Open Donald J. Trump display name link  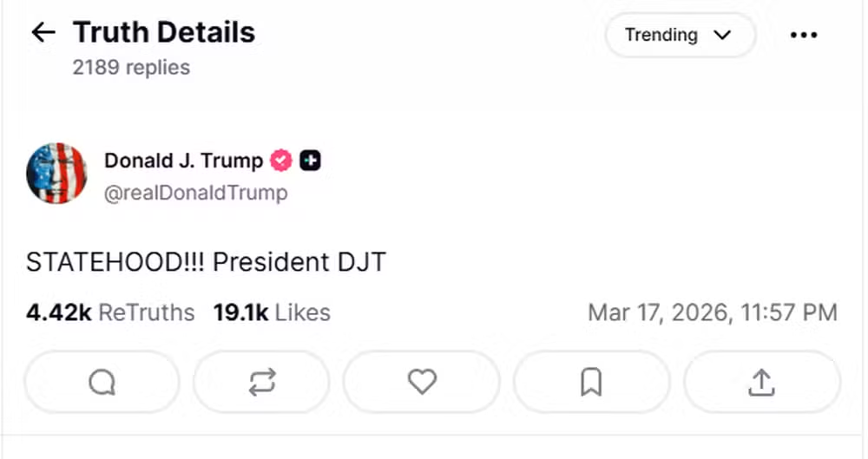[x=183, y=161]
